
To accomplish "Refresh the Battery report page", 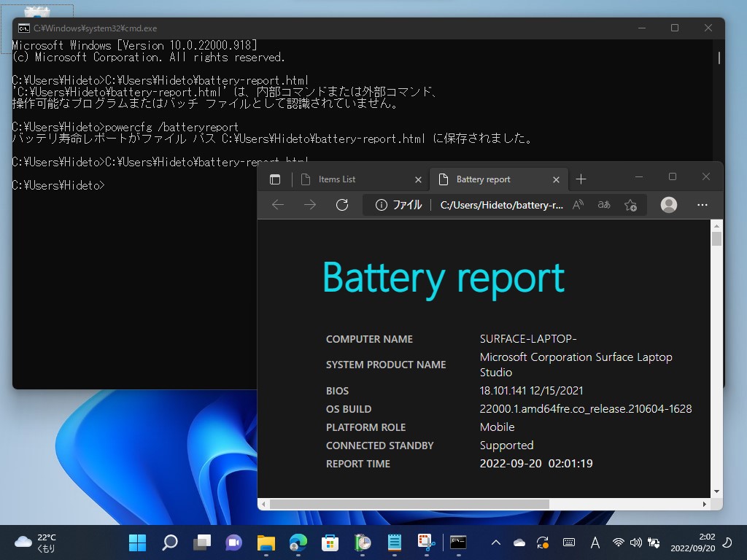I will [x=341, y=205].
